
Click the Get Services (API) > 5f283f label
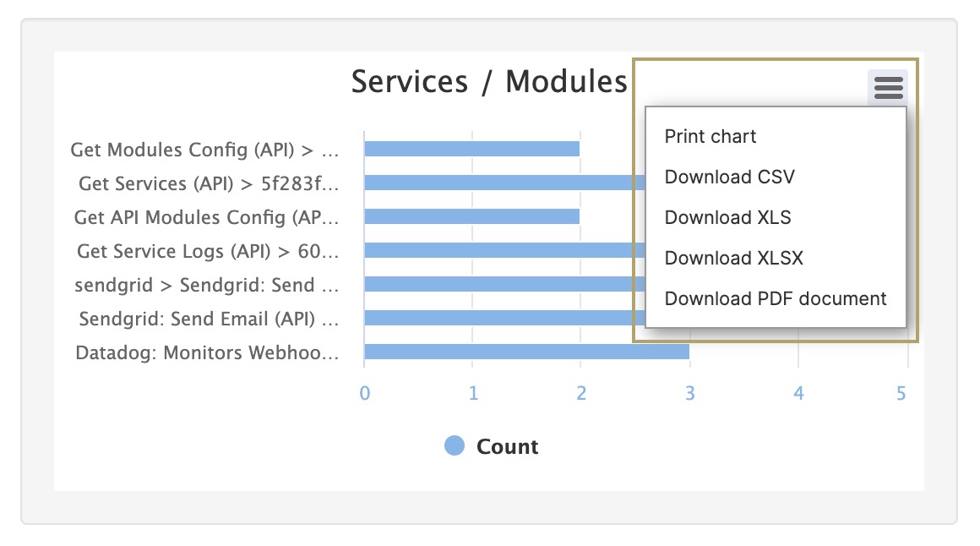pyautogui.click(x=209, y=184)
